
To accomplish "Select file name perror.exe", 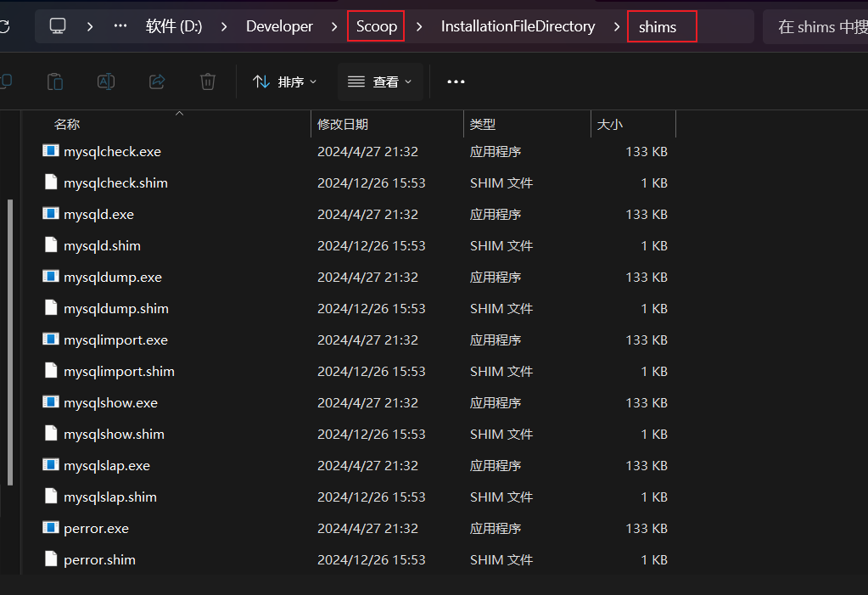I will (x=97, y=529).
